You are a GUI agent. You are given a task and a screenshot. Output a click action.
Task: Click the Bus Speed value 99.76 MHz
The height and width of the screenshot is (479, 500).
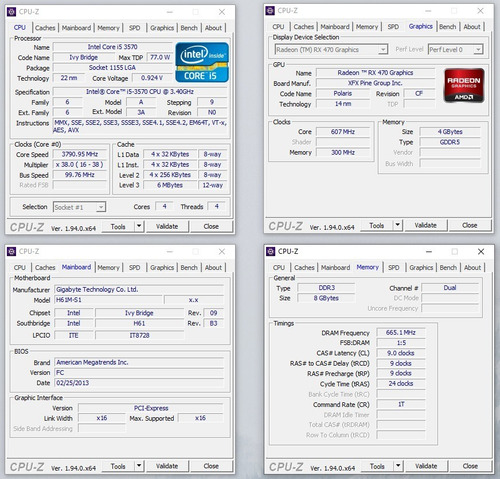click(x=80, y=175)
